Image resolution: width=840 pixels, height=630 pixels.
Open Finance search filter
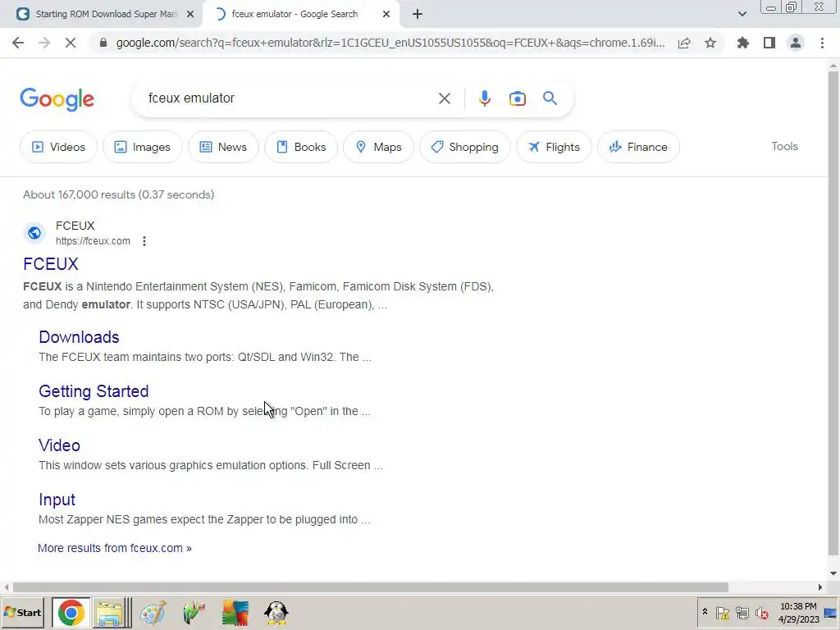(x=638, y=147)
